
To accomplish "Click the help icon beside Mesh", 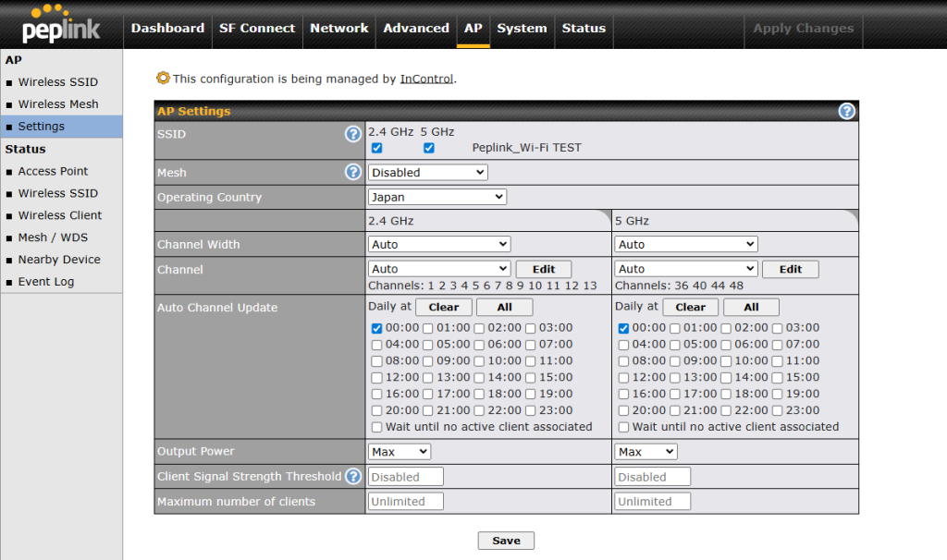I will point(352,172).
